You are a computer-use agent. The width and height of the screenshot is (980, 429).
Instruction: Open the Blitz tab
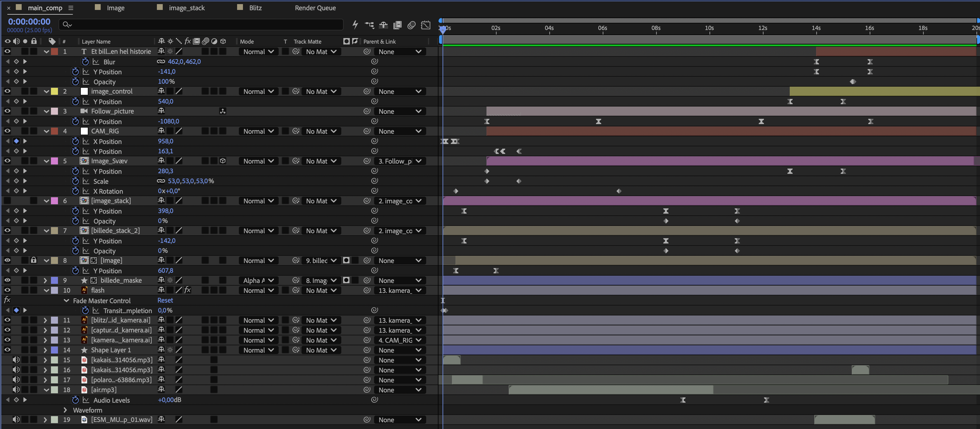[255, 8]
